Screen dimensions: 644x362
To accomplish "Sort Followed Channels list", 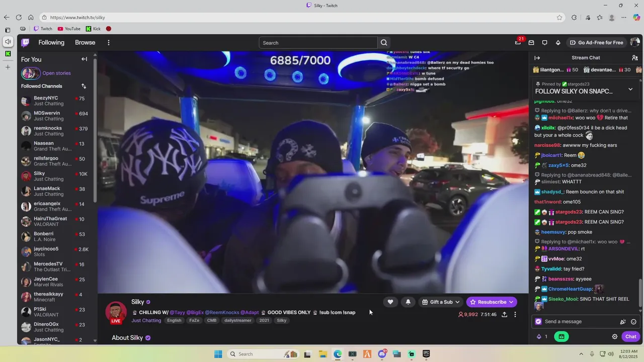I will [x=84, y=86].
